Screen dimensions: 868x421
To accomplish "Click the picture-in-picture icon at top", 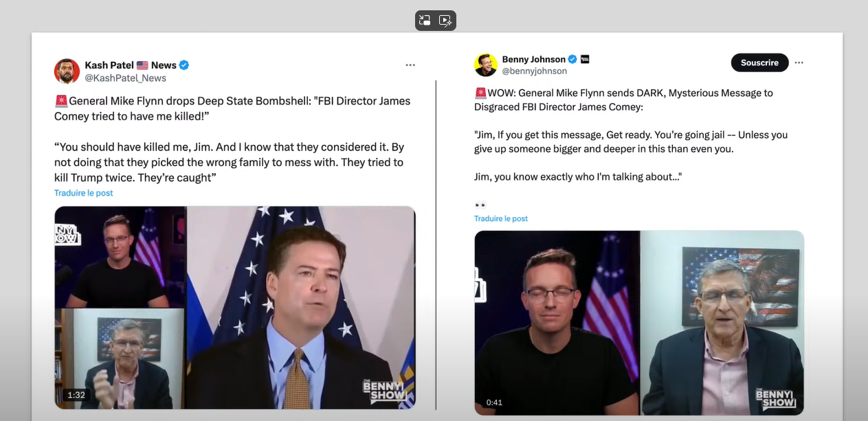I will (425, 21).
